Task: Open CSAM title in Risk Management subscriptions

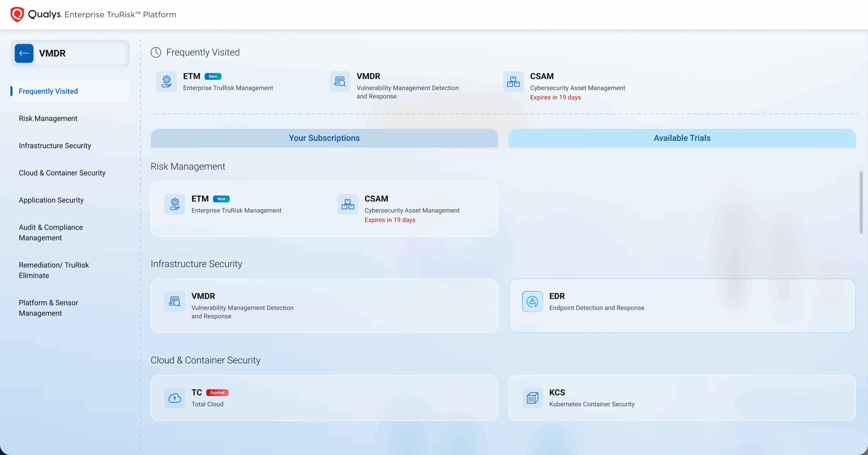Action: (x=376, y=199)
